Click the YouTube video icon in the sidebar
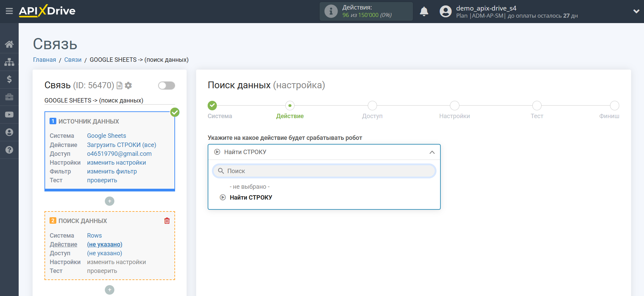 (9, 115)
